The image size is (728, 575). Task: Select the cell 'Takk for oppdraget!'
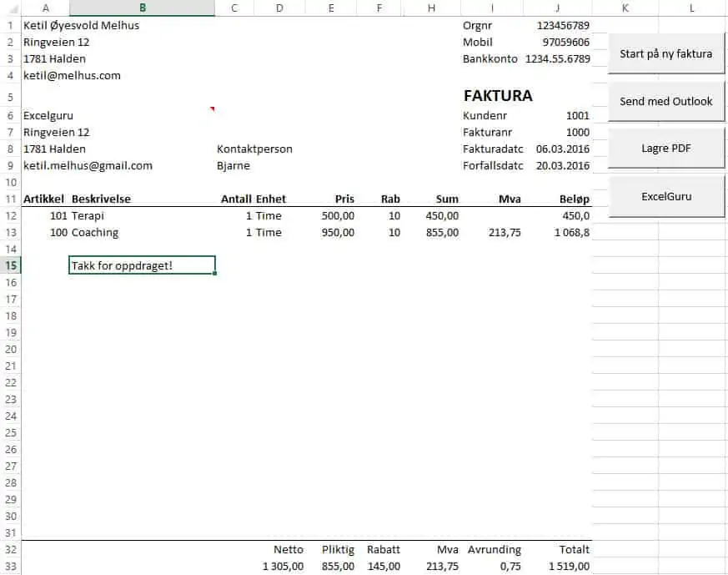[142, 265]
